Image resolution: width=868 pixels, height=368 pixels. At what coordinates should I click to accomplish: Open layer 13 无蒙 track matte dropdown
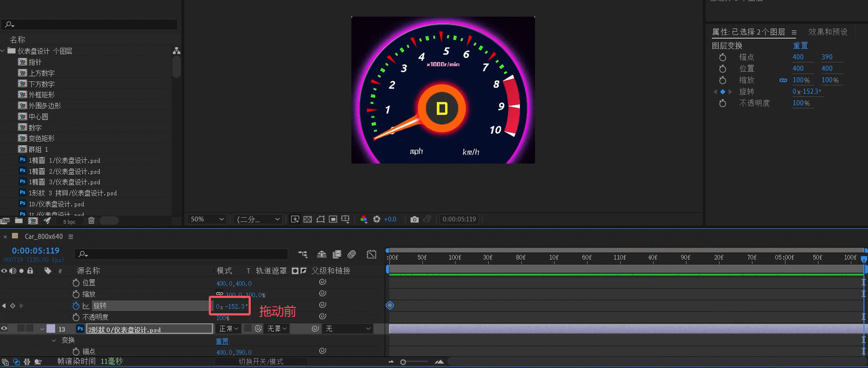(277, 329)
